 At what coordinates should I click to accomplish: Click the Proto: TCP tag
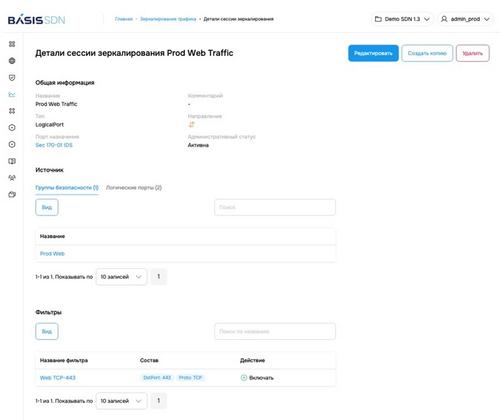(190, 378)
